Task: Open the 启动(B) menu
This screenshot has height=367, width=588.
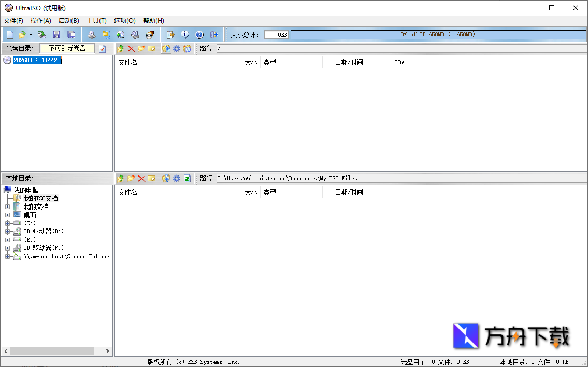Action: coord(68,20)
